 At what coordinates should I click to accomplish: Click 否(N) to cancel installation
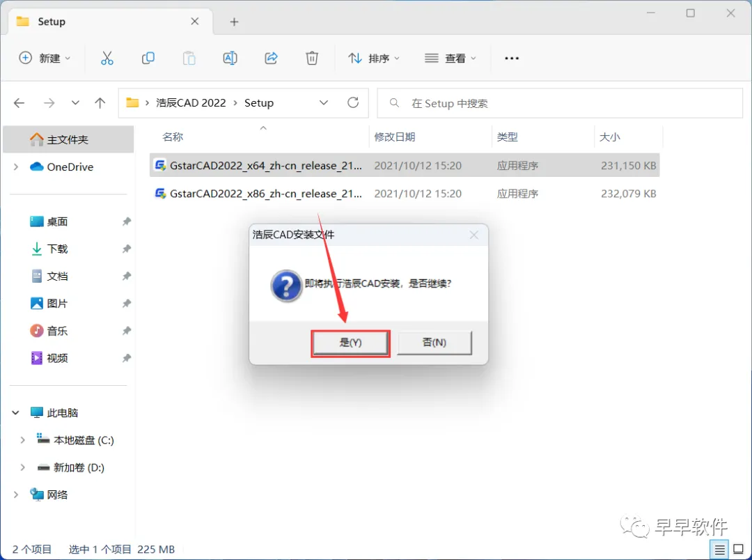434,343
